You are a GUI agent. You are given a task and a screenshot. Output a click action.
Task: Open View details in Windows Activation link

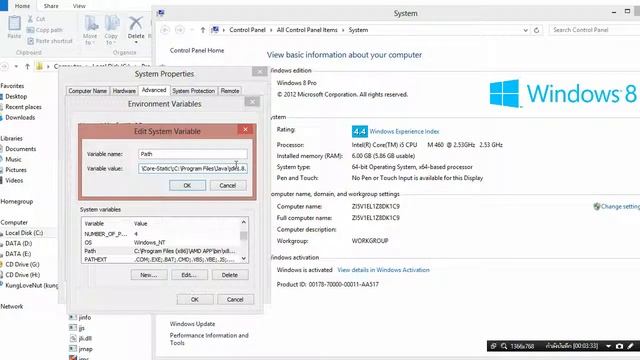[x=383, y=270]
